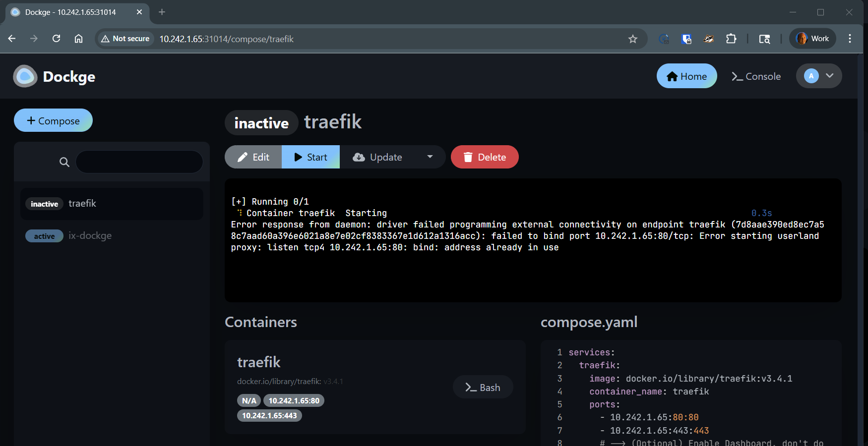Update the traefik stack

tap(377, 157)
